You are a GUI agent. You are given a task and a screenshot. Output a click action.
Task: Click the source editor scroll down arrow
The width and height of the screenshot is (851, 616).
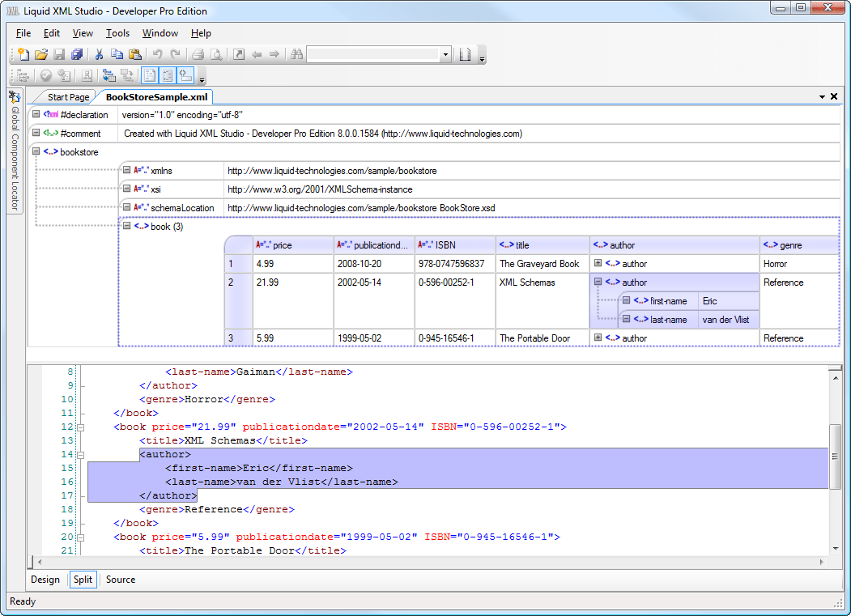pos(836,549)
